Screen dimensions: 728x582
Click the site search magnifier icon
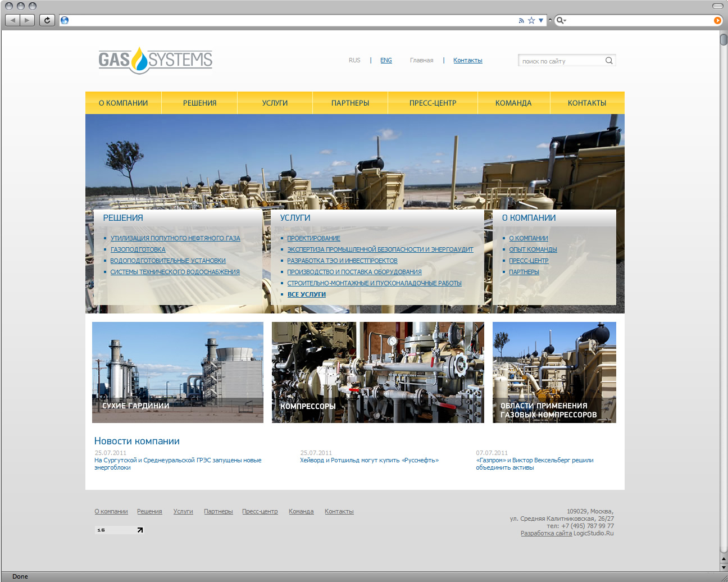point(609,61)
